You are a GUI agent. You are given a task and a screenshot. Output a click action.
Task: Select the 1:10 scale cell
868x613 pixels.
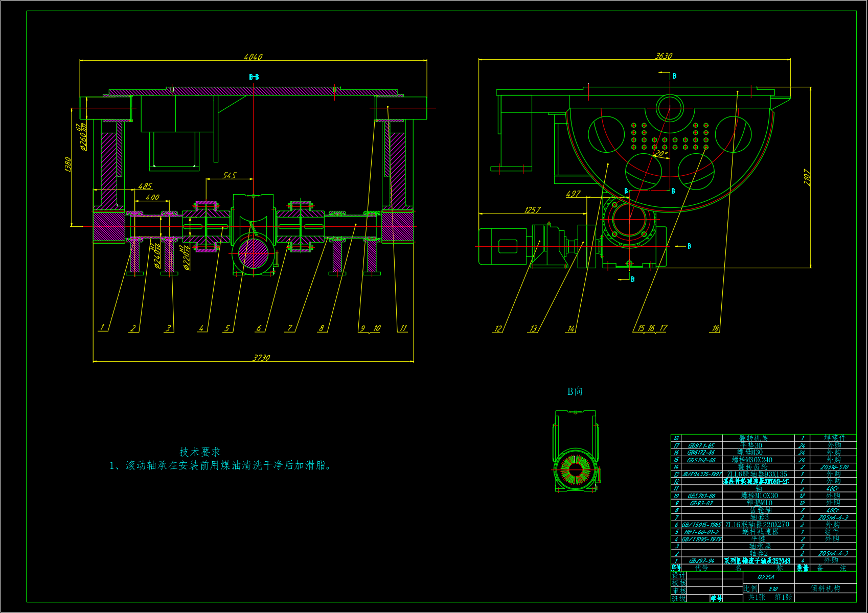[x=773, y=589]
